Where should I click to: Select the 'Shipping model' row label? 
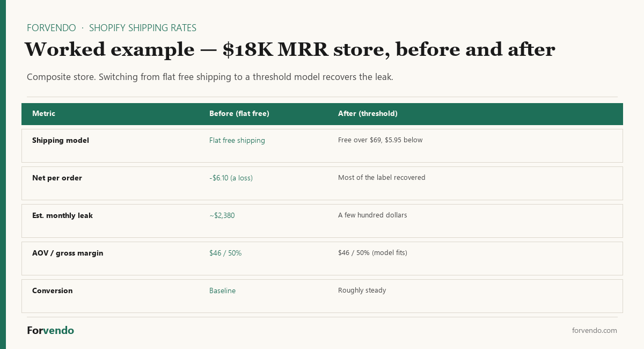(61, 141)
